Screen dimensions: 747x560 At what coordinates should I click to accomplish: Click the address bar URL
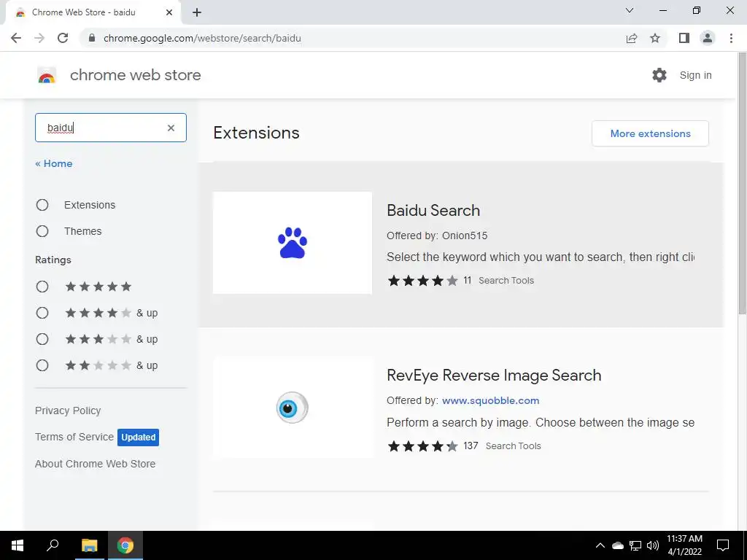[x=202, y=38]
